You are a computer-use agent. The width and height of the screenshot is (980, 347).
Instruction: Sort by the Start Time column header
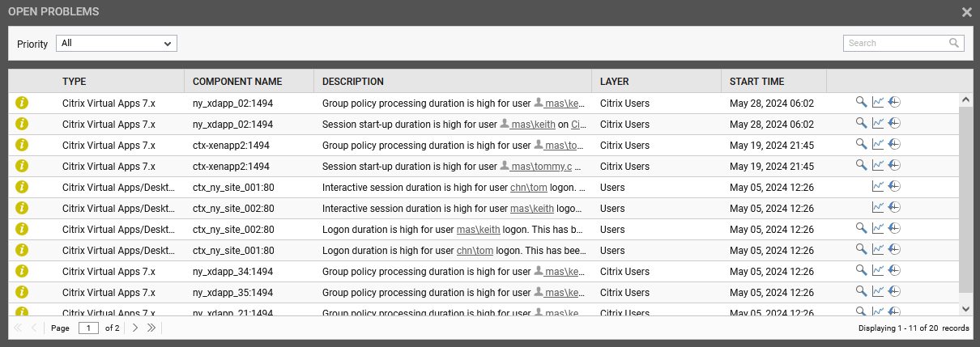(756, 82)
